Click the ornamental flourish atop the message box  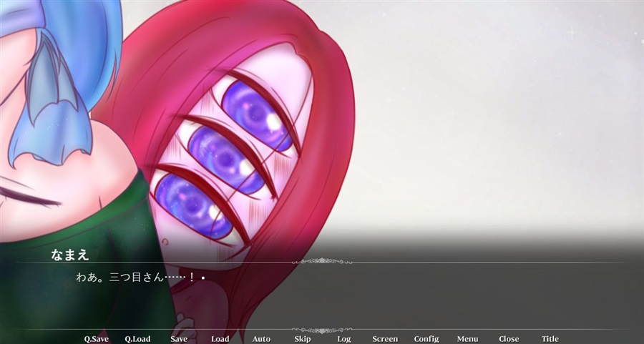coord(322,261)
